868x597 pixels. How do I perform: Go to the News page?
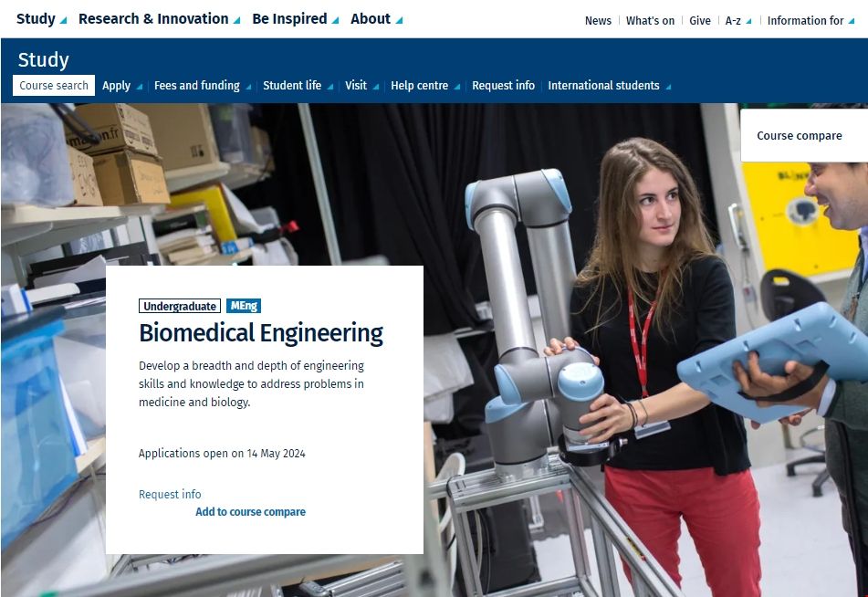598,21
